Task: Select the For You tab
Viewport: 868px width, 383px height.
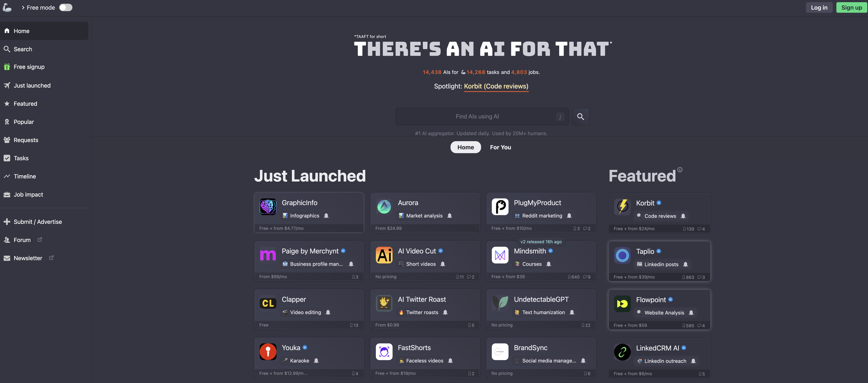Action: (x=500, y=147)
